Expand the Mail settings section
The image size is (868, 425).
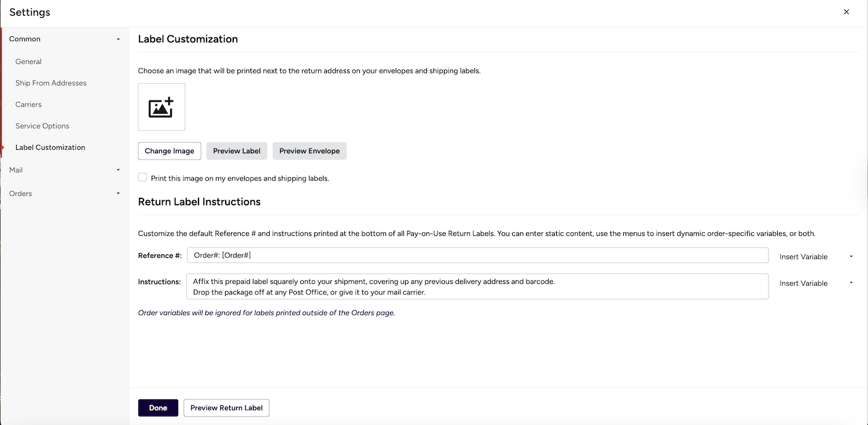coord(118,170)
